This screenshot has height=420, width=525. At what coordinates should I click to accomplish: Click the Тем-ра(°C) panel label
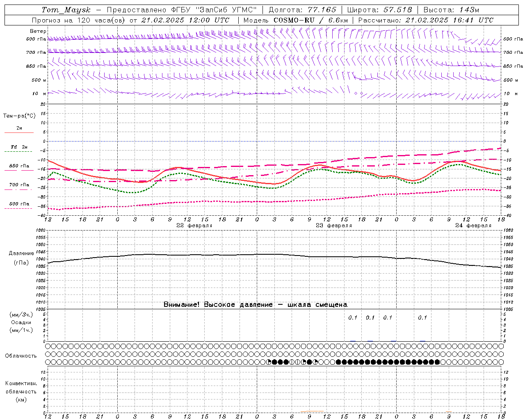[19, 116]
